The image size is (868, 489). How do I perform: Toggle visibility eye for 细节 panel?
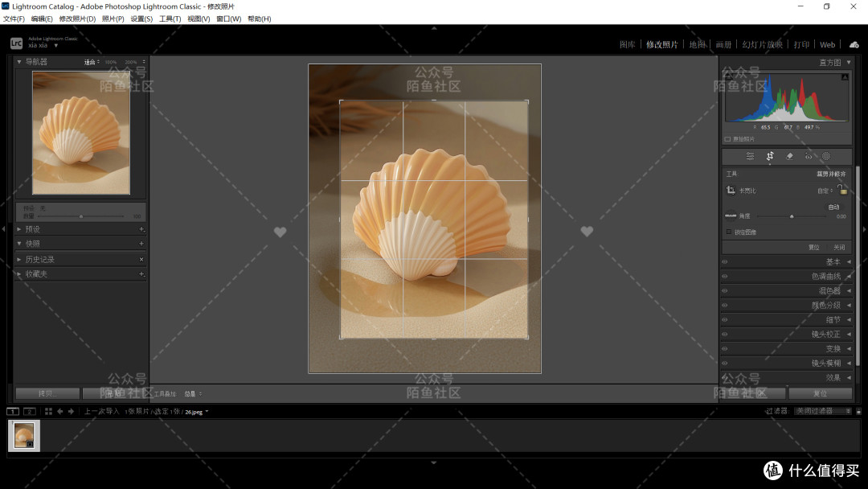[x=725, y=319]
